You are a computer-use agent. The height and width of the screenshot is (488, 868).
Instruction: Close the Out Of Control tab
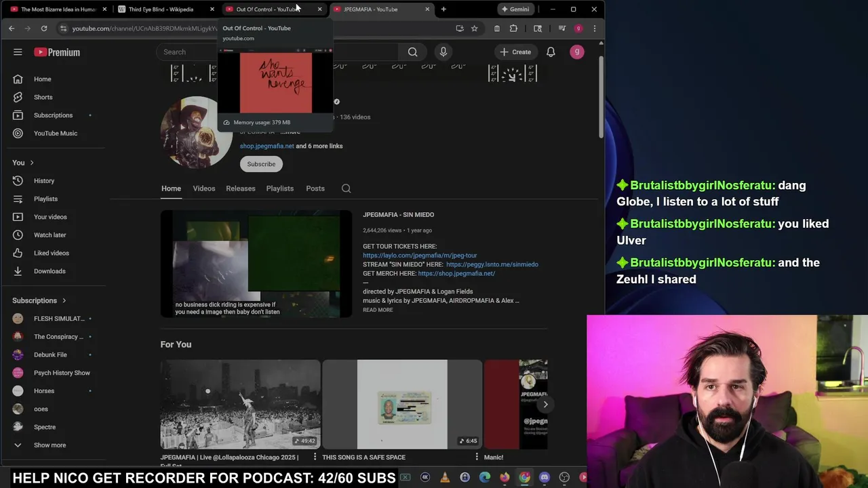point(319,9)
